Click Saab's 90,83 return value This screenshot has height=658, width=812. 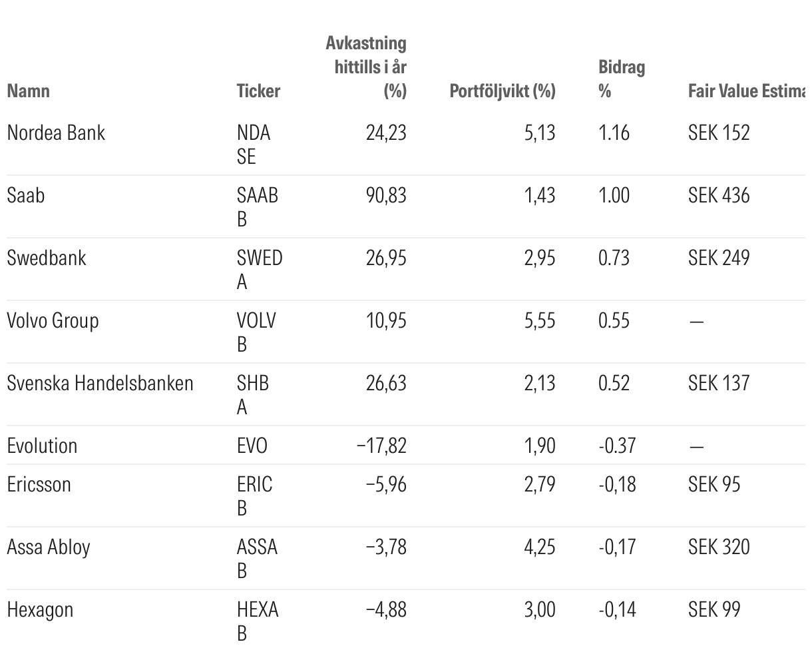click(x=386, y=195)
